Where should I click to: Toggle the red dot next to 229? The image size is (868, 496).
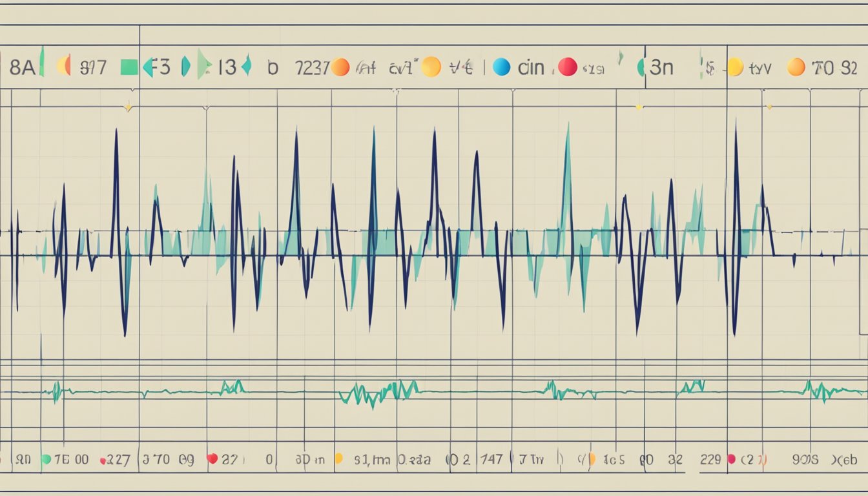point(731,459)
